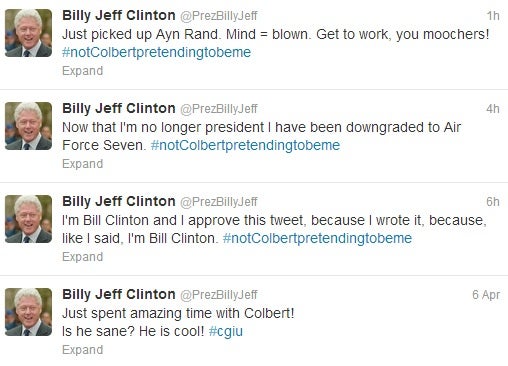Expand the 'I approve this tweet' post
Viewport: 508px width, 366px height.
tap(82, 257)
